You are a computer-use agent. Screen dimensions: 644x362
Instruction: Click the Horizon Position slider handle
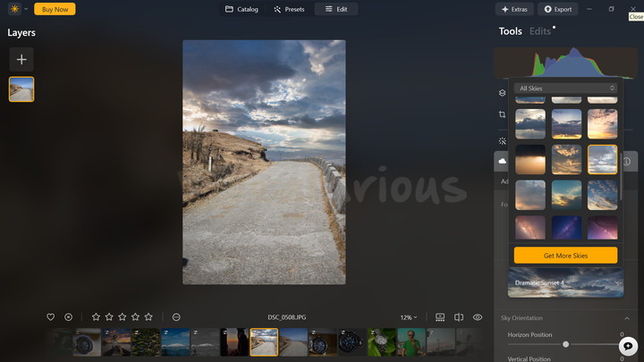(x=565, y=344)
